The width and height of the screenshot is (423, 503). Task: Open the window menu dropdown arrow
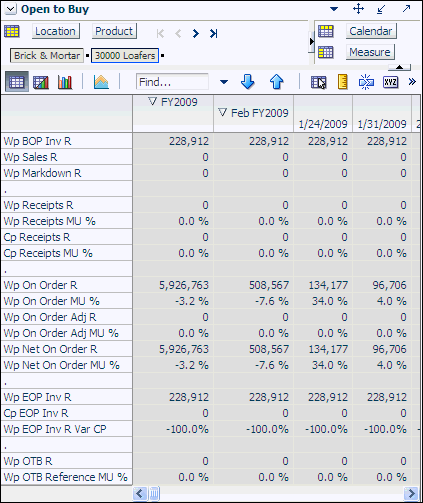click(x=334, y=9)
